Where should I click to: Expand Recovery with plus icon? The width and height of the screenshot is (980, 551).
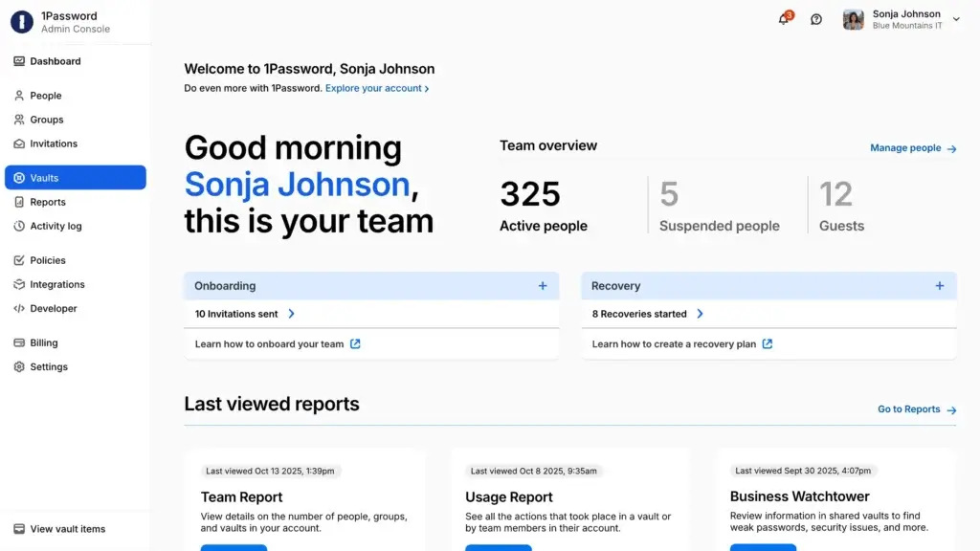pyautogui.click(x=940, y=285)
